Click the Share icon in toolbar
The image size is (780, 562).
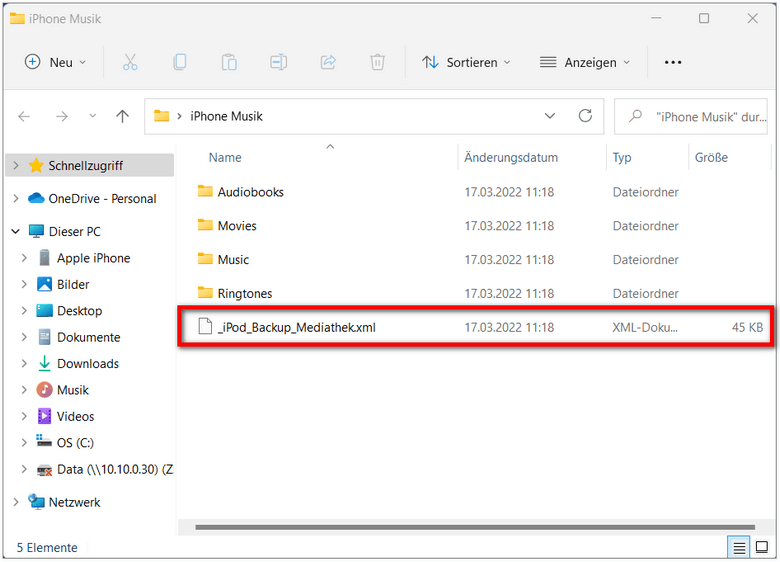coord(328,62)
